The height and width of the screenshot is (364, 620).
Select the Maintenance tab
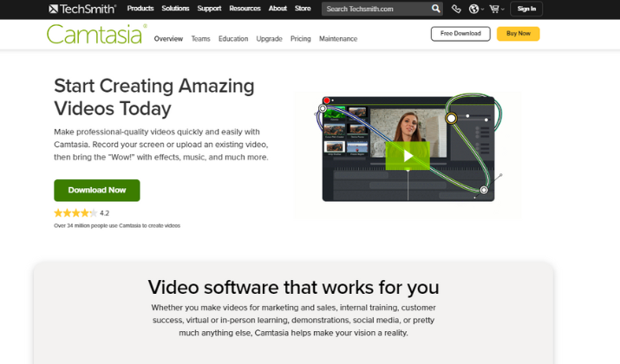pos(338,39)
